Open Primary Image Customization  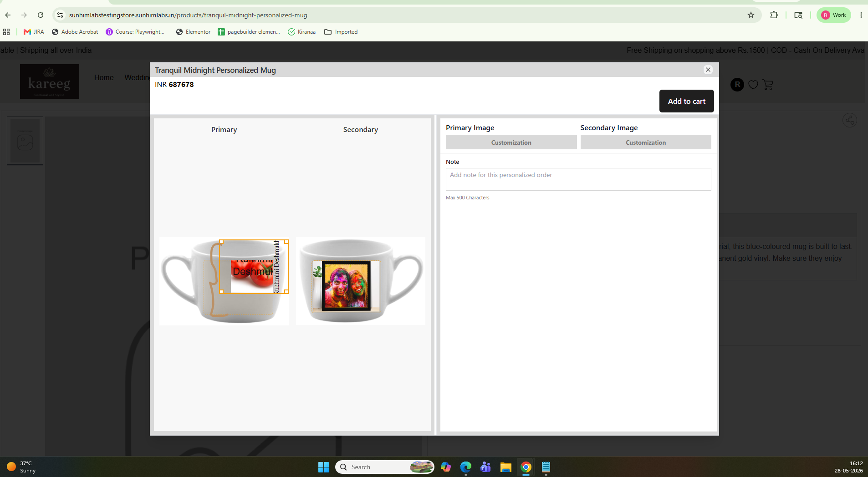point(511,142)
